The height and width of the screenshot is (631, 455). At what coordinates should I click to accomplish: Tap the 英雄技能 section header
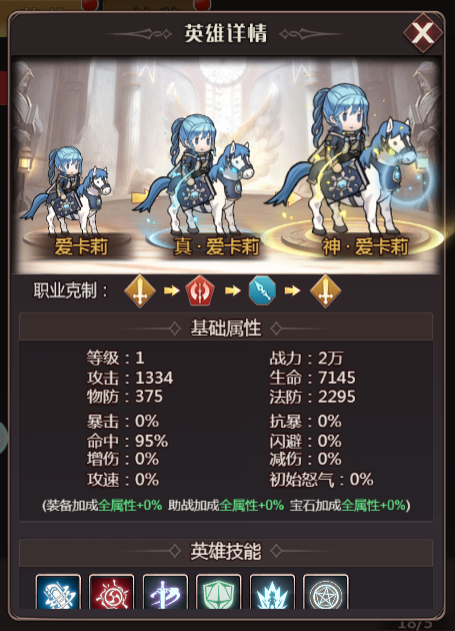coord(226,552)
